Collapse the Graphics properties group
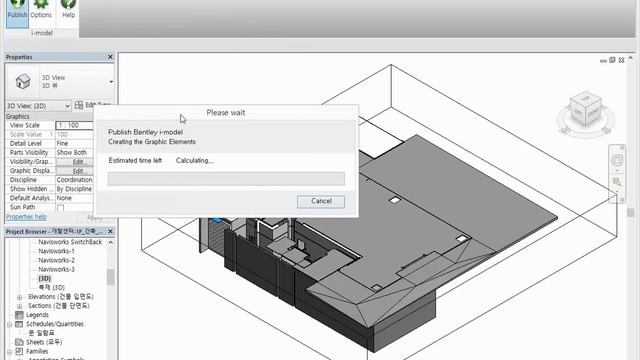Image resolution: width=640 pixels, height=360 pixels. pos(49,116)
